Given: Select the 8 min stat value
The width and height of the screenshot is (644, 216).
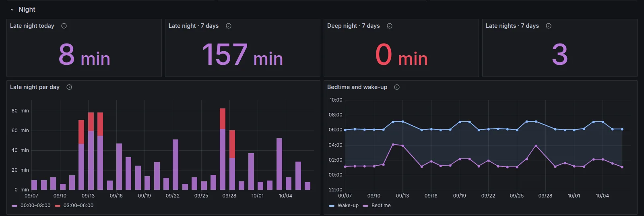Looking at the screenshot, I should pos(84,55).
